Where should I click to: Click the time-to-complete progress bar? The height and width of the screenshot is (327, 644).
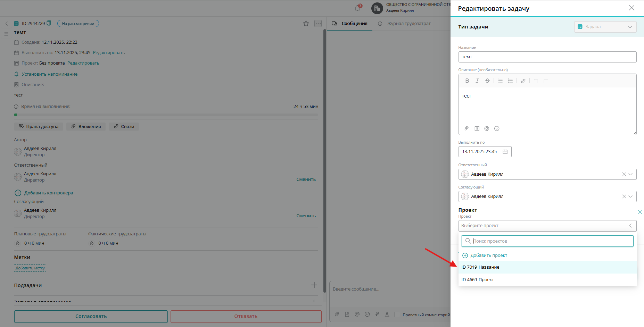coord(166,115)
